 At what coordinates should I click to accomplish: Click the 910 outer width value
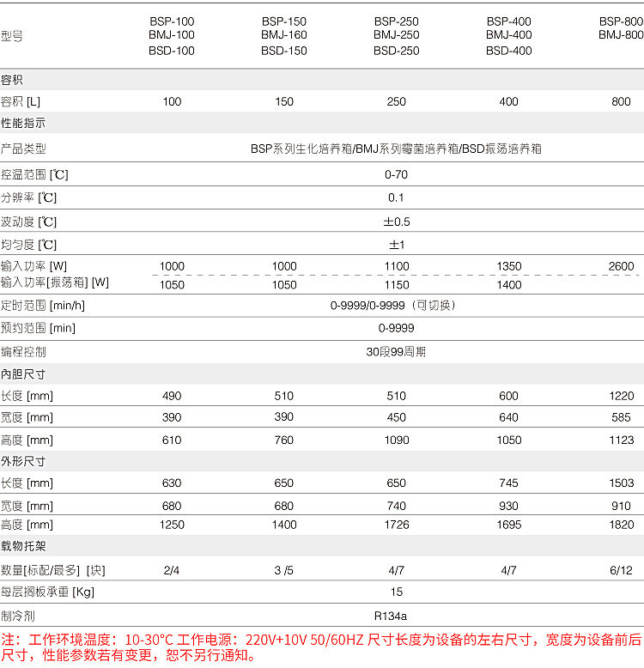(621, 506)
